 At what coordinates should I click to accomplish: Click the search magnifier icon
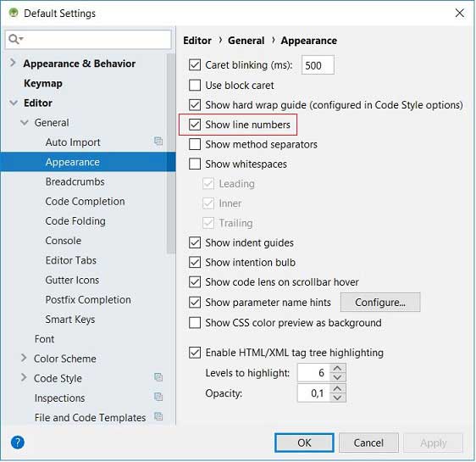15,39
